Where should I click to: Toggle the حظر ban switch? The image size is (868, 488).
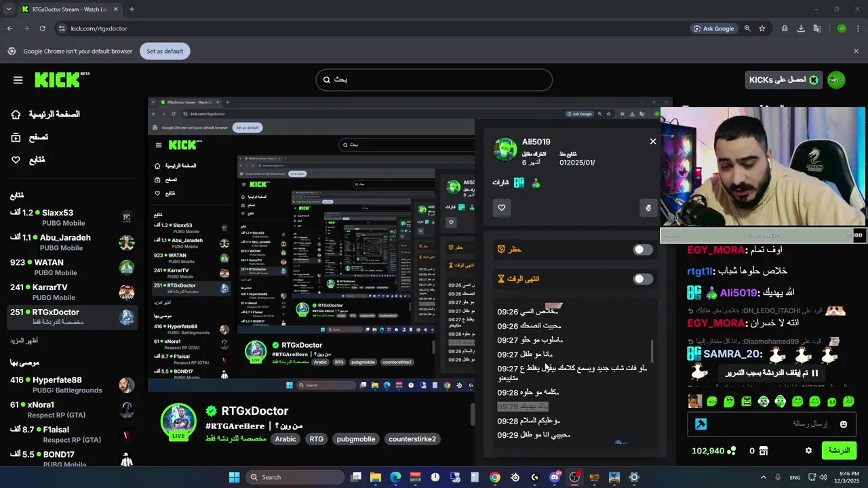[643, 249]
